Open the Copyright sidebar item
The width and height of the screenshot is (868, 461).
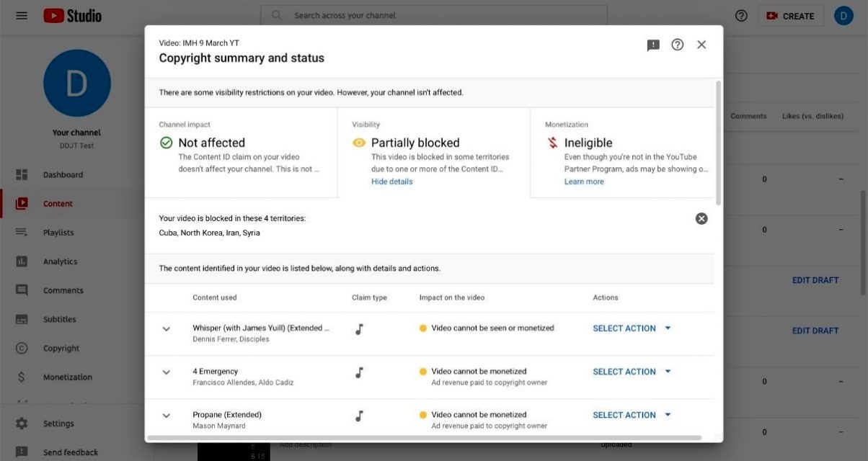click(61, 348)
